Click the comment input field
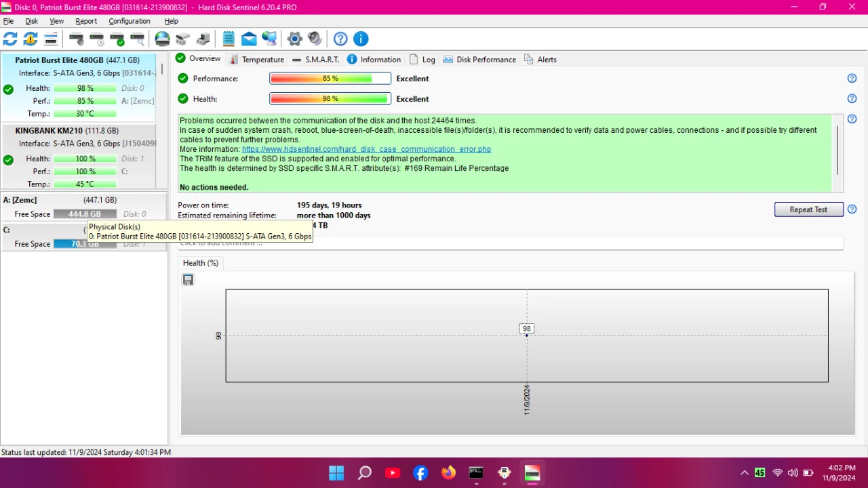The height and width of the screenshot is (488, 868). pos(511,243)
